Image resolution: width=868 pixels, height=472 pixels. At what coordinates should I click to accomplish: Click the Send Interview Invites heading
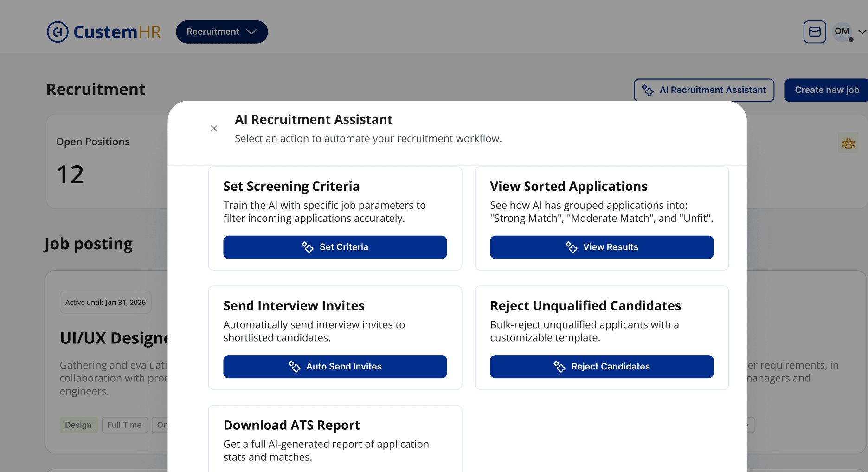coord(294,306)
